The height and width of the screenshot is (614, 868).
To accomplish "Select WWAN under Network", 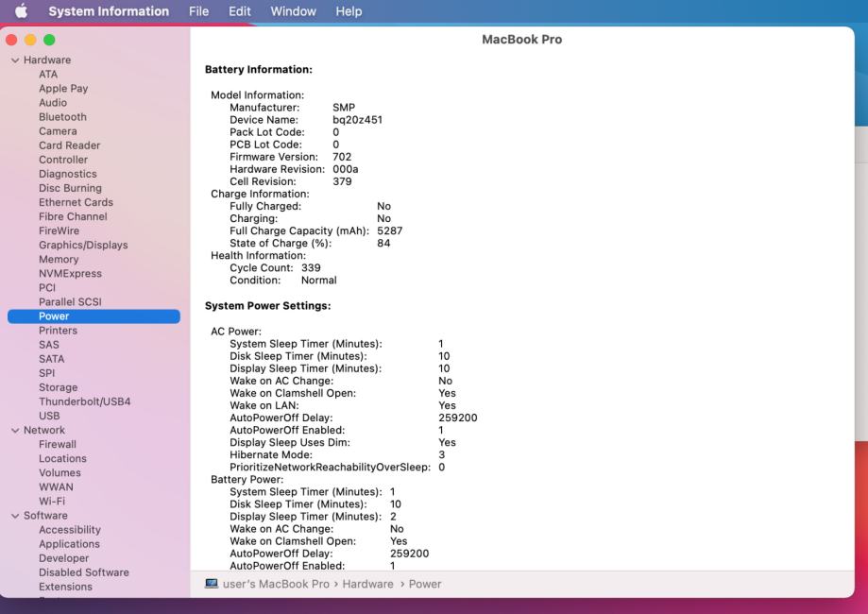I will pyautogui.click(x=56, y=486).
